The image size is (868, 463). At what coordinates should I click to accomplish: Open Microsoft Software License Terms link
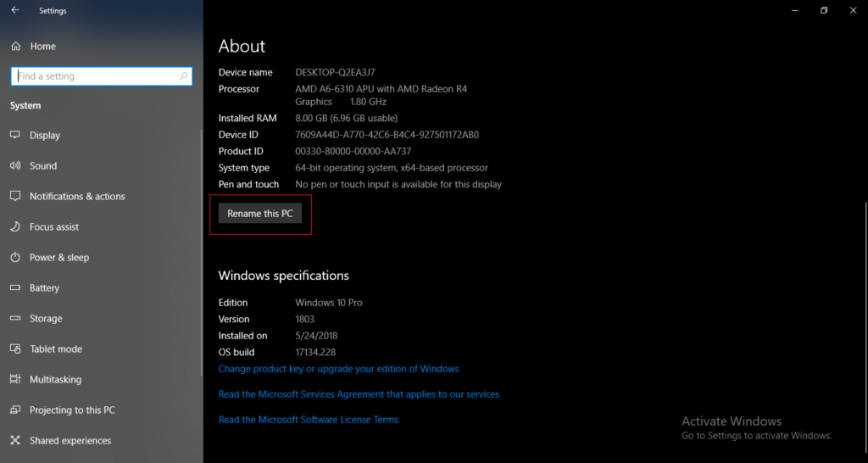[x=309, y=420]
